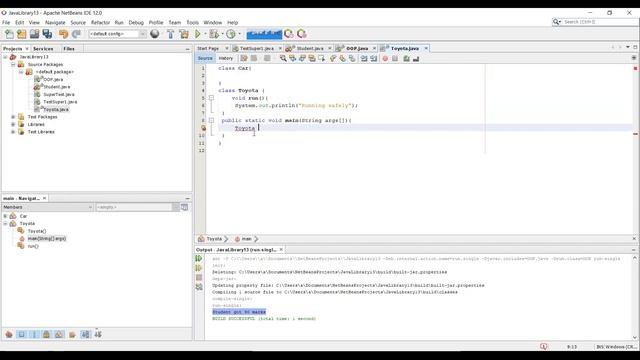
Task: Click the Source view button
Action: point(205,58)
